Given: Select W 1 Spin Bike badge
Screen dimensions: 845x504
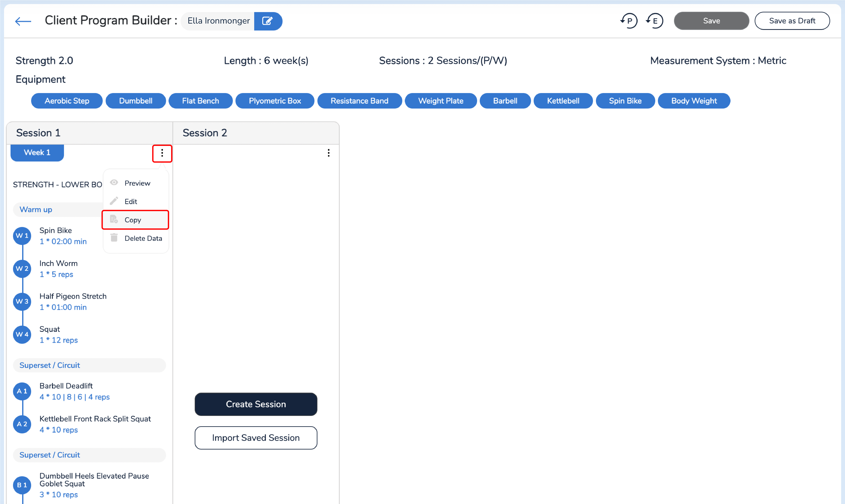Looking at the screenshot, I should point(22,236).
